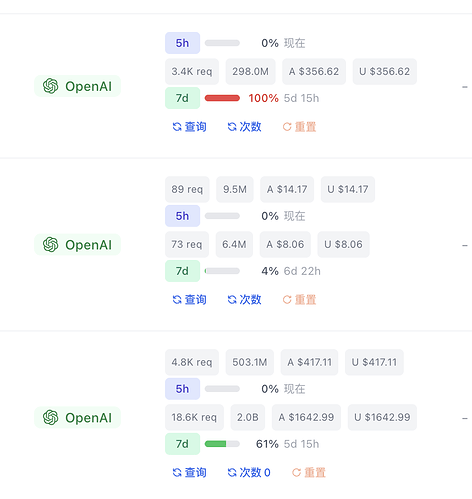This screenshot has height=499, width=472.
Task: Select the 5h badge in first row
Action: [182, 43]
